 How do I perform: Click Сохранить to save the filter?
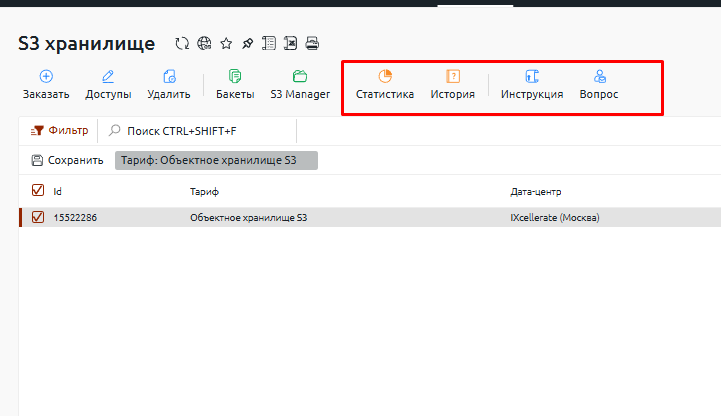(67, 160)
